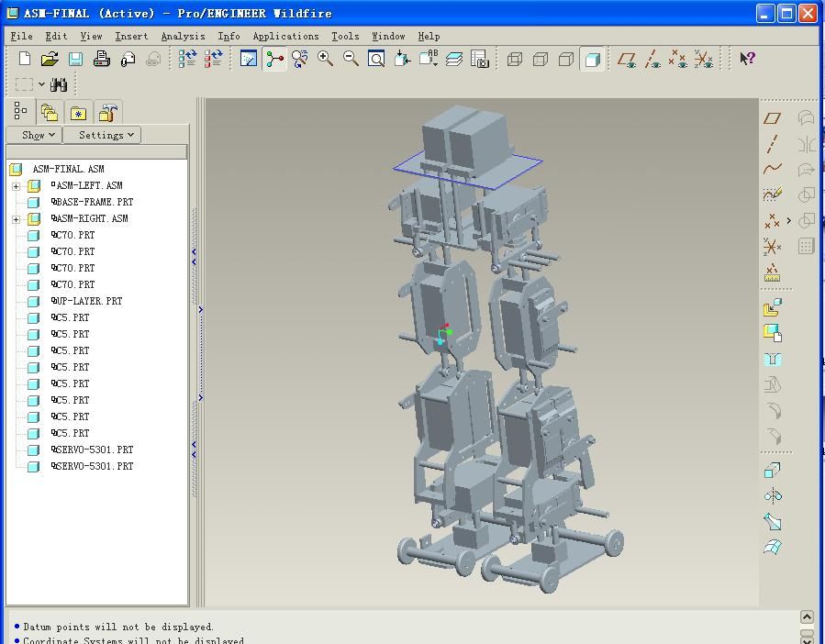Select UP-LAYER.PRT in the model tree
825x644 pixels.
click(x=87, y=301)
